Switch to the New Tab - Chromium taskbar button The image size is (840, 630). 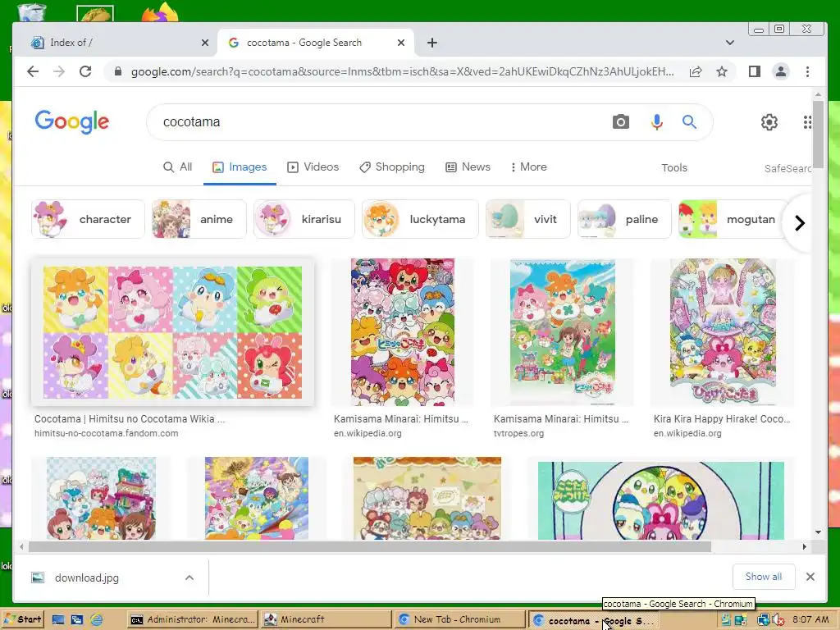coord(460,619)
